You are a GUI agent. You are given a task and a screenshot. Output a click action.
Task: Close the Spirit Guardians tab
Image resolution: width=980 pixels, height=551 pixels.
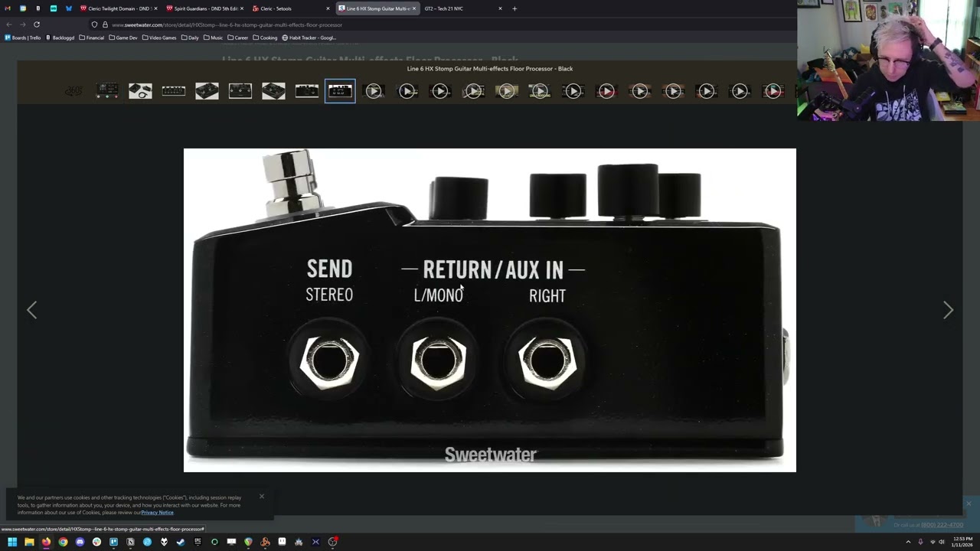pos(242,8)
